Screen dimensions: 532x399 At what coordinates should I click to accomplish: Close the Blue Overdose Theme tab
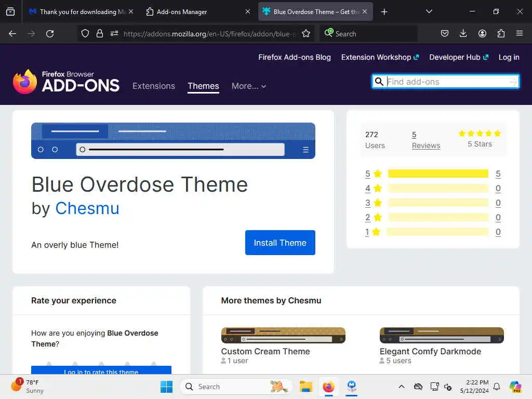tap(365, 11)
